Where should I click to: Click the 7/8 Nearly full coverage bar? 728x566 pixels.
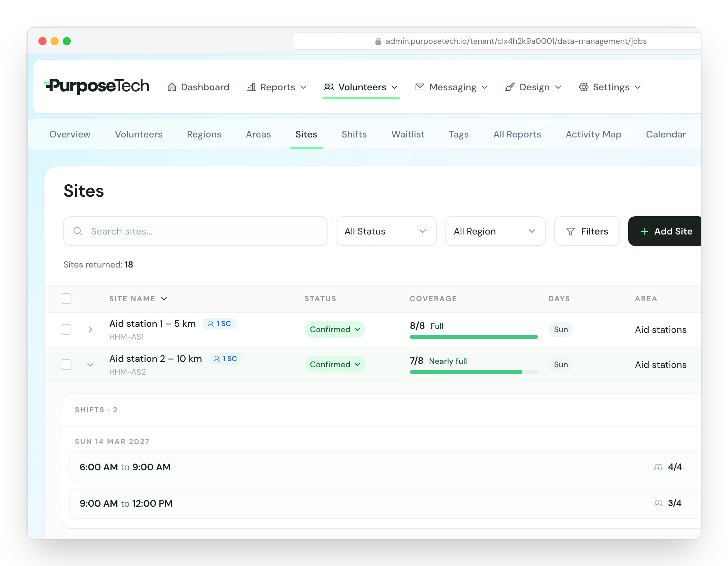474,372
